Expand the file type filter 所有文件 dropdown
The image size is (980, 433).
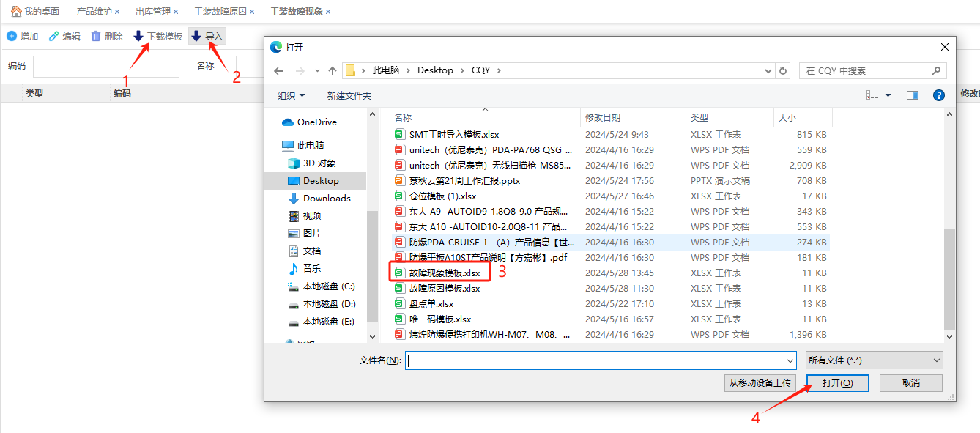point(873,360)
